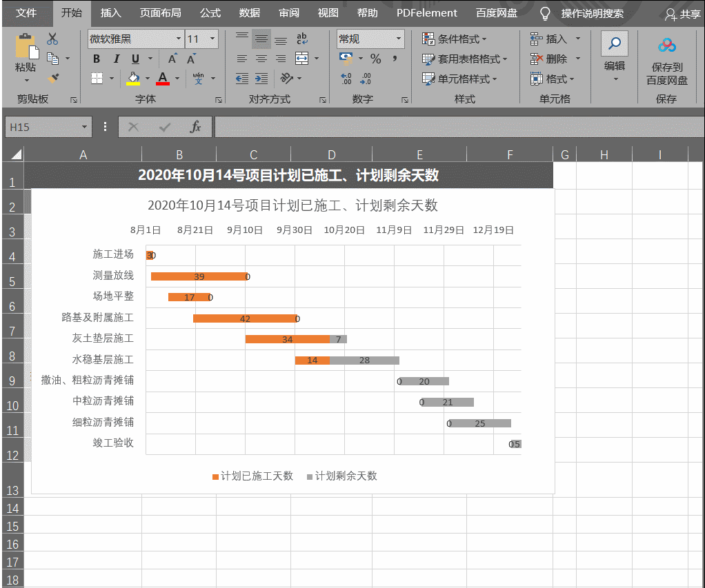Toggle Wrap Text ab icon

(302, 39)
